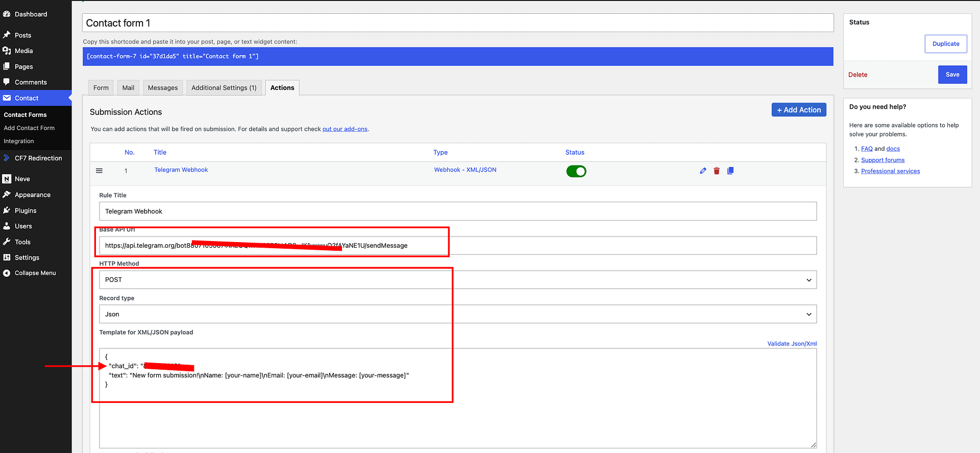The height and width of the screenshot is (453, 980).
Task: Switch to the Form tab
Action: pos(101,88)
